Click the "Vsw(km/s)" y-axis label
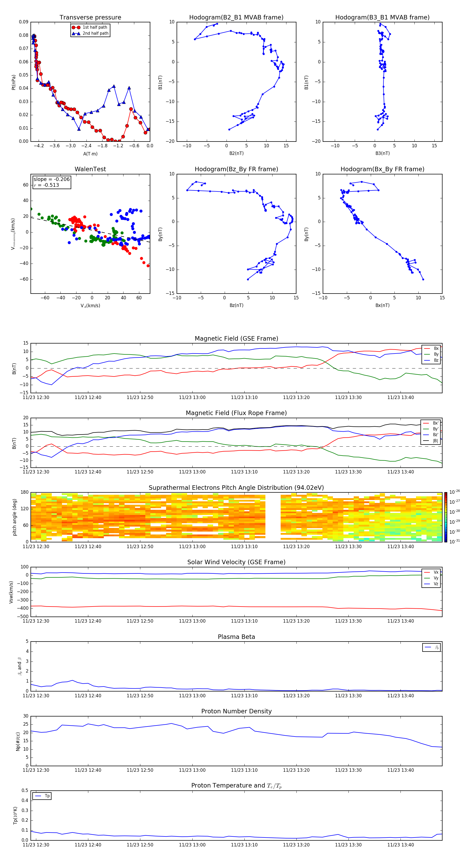The height and width of the screenshot is (868, 473). point(11,592)
